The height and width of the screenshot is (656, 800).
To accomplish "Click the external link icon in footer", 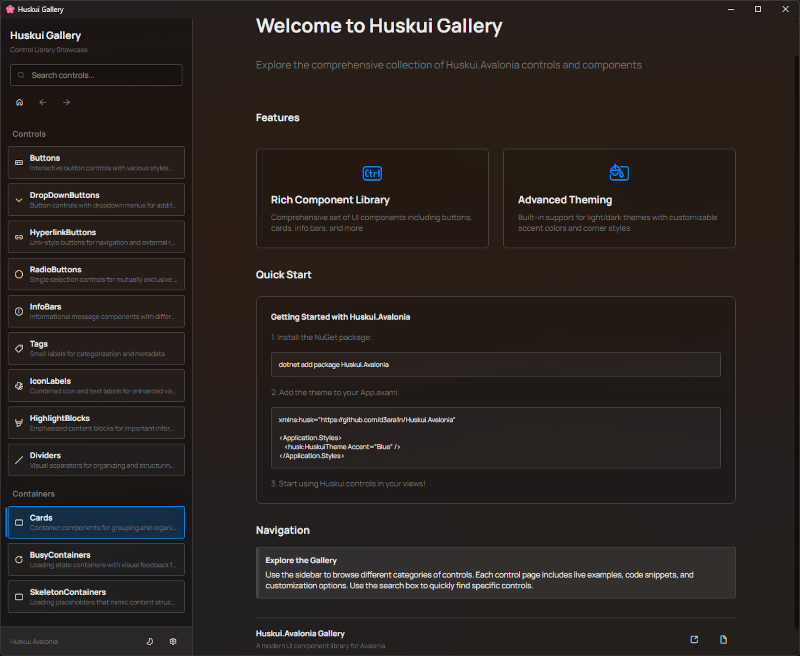I will (695, 639).
